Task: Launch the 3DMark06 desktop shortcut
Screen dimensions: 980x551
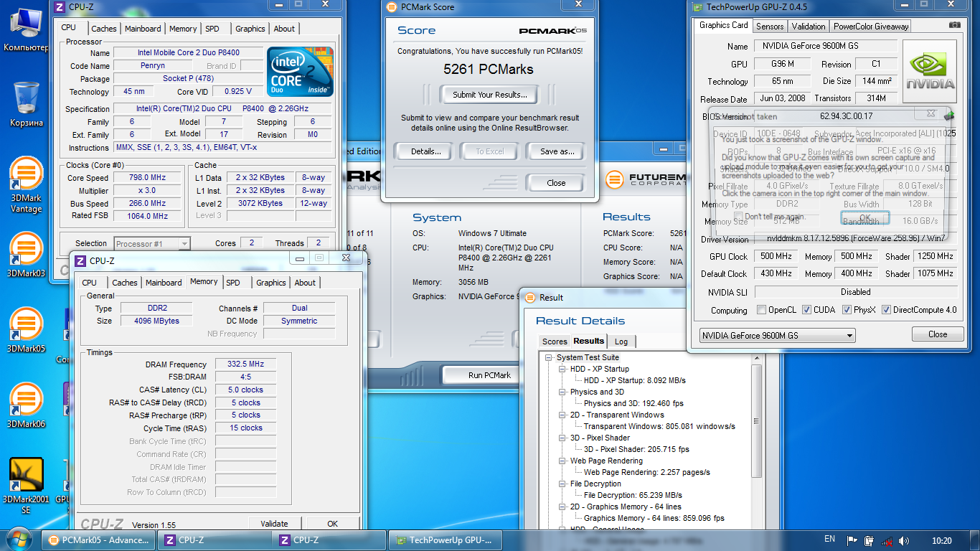Action: (x=26, y=405)
